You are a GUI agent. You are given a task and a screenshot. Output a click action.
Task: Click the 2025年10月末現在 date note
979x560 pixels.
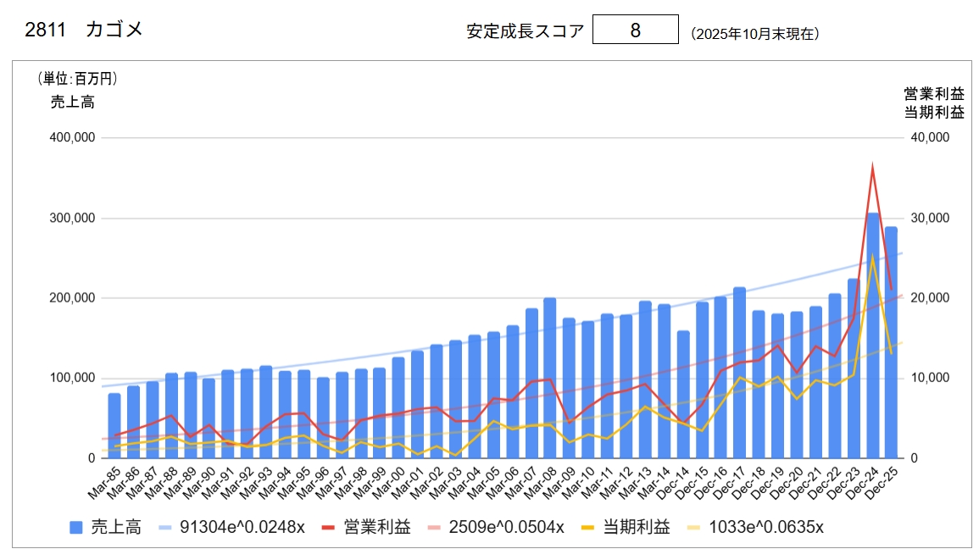[754, 34]
